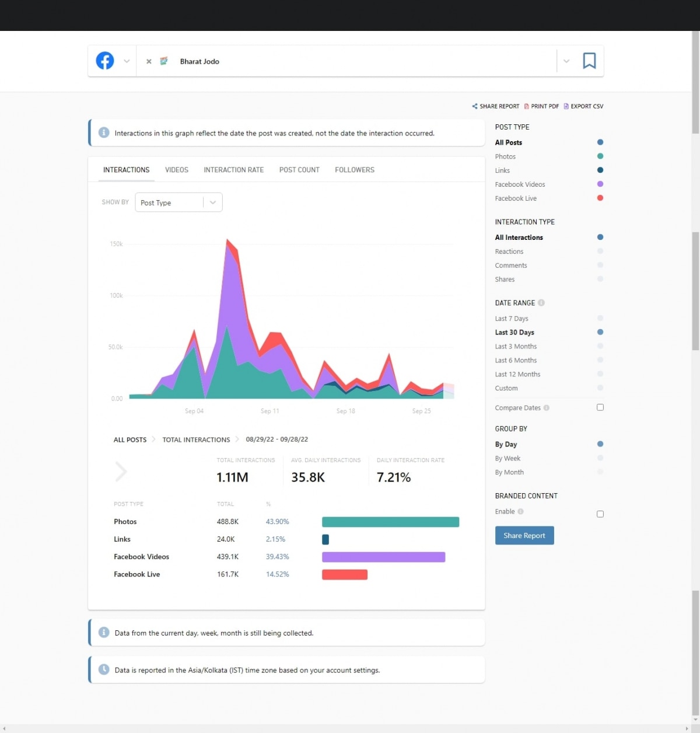
Task: Enable the Compare Dates checkbox
Action: 600,407
